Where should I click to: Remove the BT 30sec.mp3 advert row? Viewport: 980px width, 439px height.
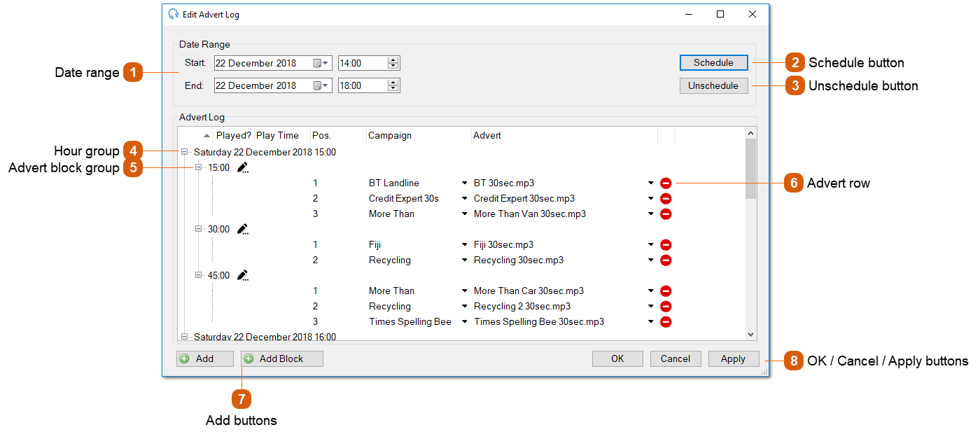(666, 183)
